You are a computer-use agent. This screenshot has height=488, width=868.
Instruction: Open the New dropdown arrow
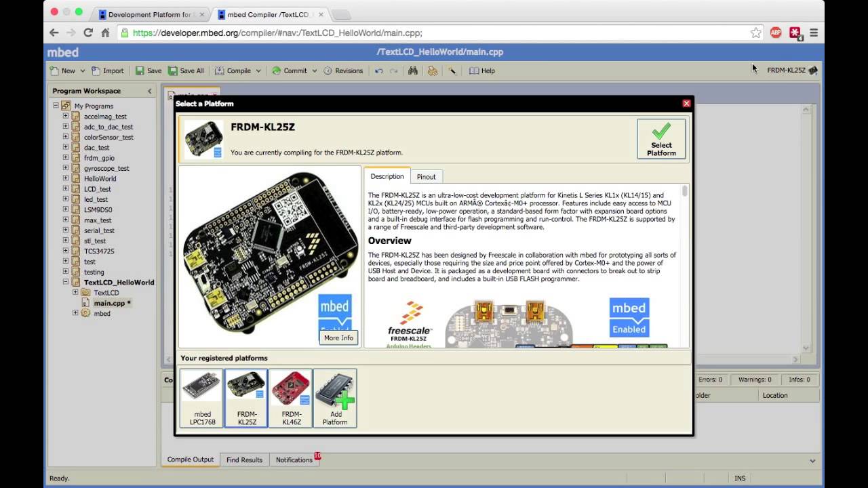[x=83, y=70]
